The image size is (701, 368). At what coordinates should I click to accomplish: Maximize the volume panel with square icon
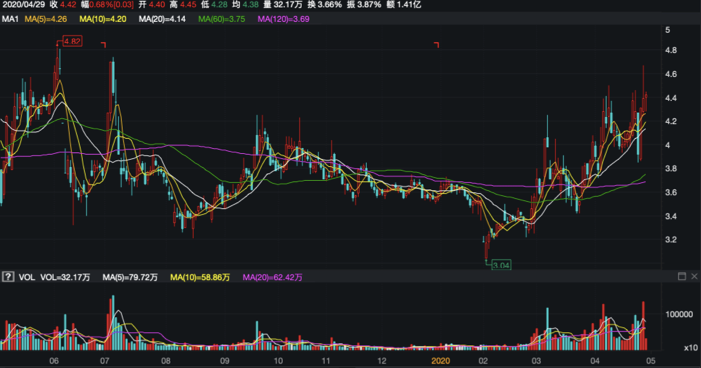pos(682,276)
